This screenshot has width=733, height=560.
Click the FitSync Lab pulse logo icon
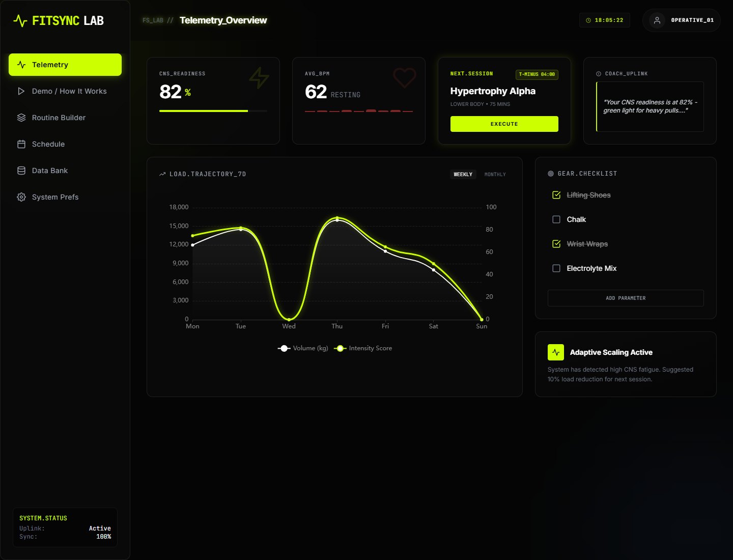click(20, 21)
